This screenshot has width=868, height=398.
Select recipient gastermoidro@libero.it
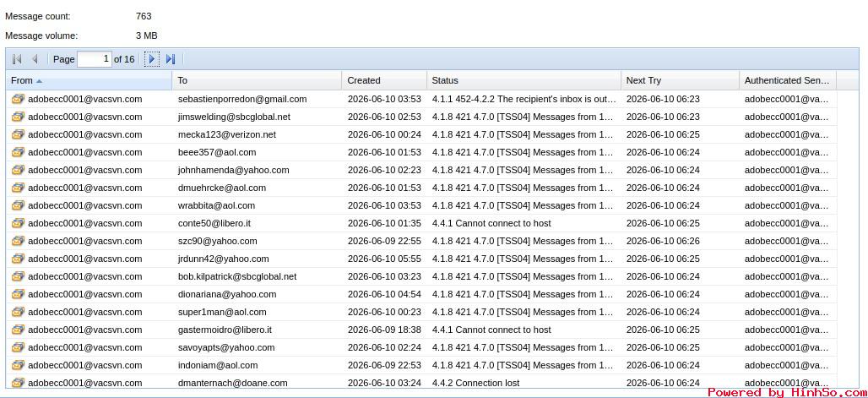coord(225,330)
